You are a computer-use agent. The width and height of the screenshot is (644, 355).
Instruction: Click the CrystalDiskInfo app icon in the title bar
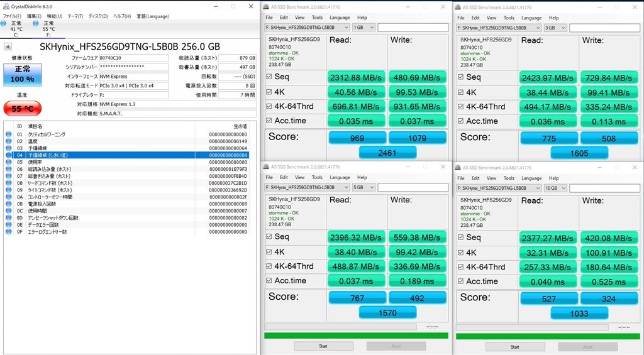click(x=6, y=6)
